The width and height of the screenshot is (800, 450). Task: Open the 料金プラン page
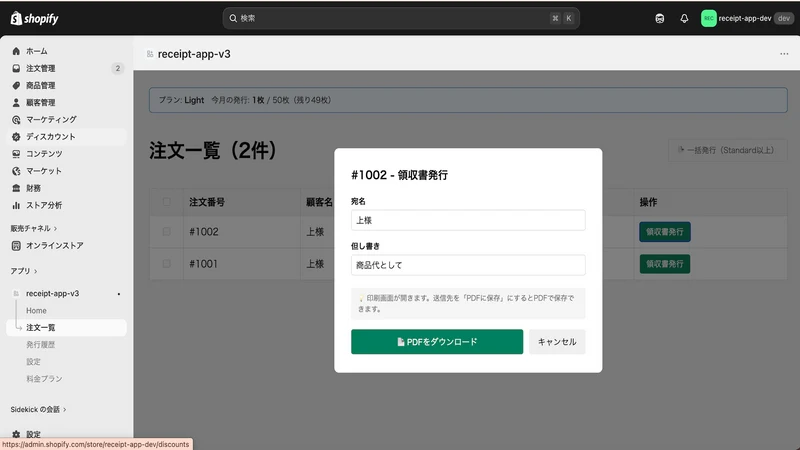[44, 379]
